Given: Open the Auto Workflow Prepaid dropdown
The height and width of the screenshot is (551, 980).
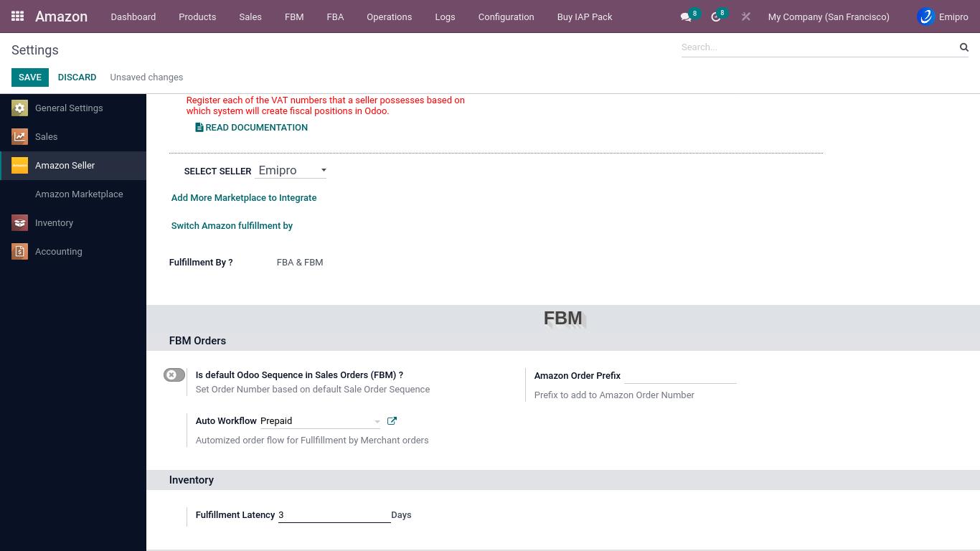Looking at the screenshot, I should pos(320,421).
